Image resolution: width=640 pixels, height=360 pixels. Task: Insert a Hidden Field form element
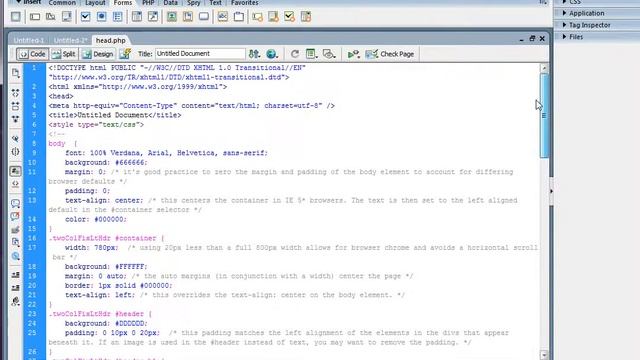click(x=51, y=17)
